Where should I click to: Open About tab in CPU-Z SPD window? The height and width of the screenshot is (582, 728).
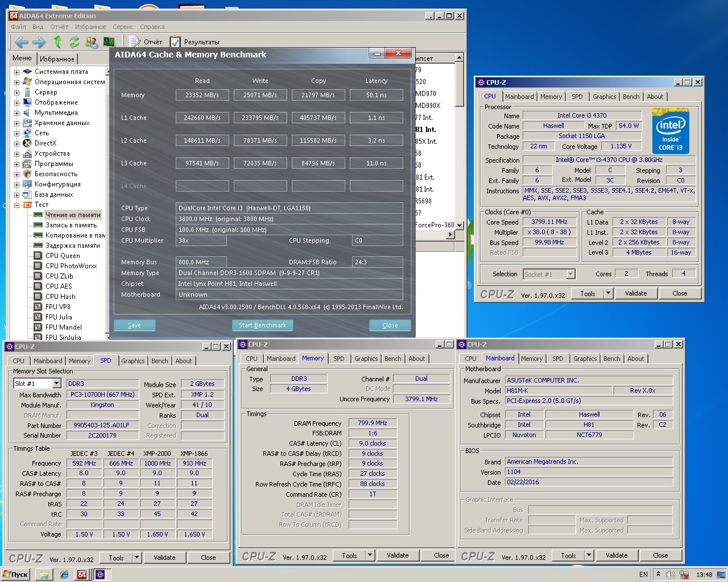[183, 361]
